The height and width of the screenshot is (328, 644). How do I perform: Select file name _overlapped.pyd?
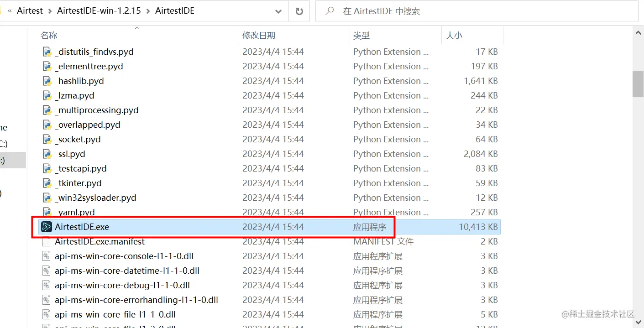88,125
